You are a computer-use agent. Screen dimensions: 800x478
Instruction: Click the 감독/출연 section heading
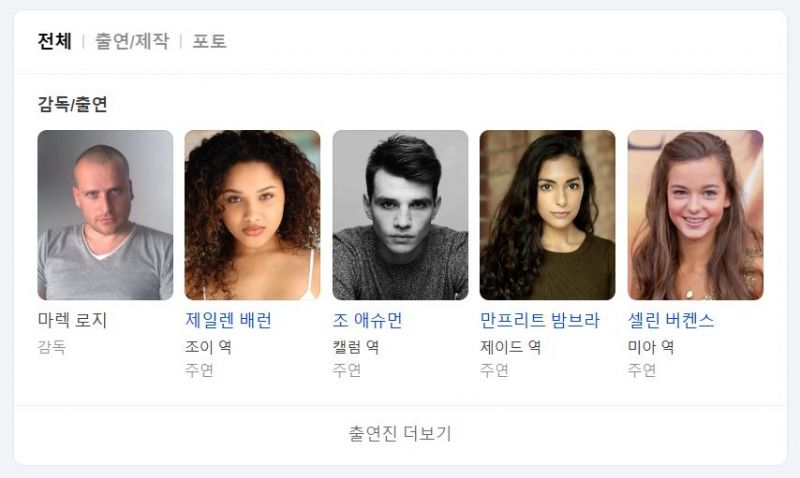(72, 104)
